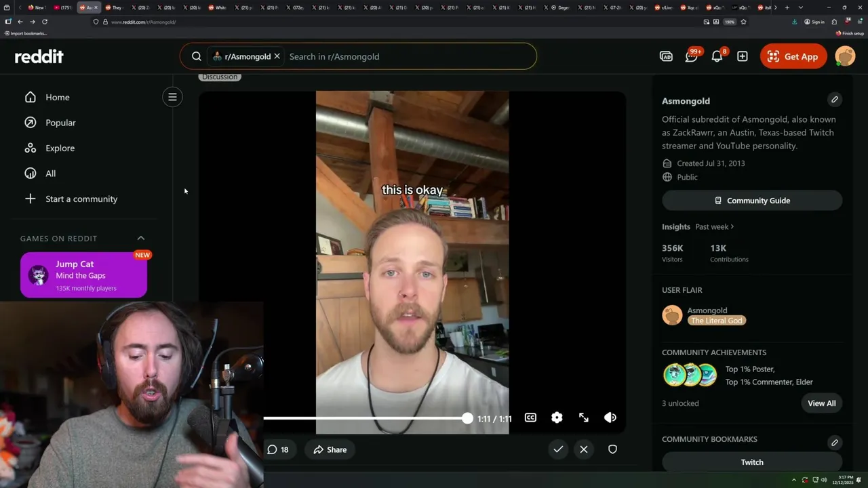Viewport: 868px width, 488px height.
Task: Reload the page
Action: coord(45,22)
